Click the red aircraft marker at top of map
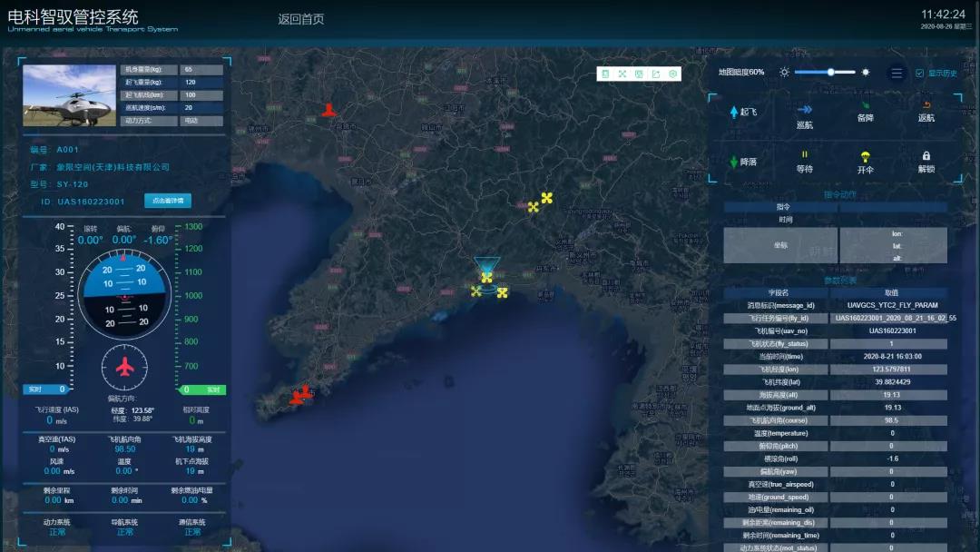Viewport: 980px width, 552px height. pyautogui.click(x=328, y=110)
